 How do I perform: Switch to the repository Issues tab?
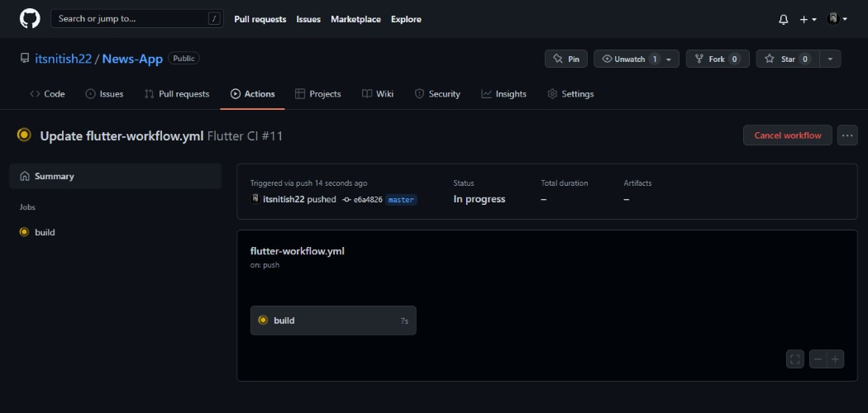(105, 94)
